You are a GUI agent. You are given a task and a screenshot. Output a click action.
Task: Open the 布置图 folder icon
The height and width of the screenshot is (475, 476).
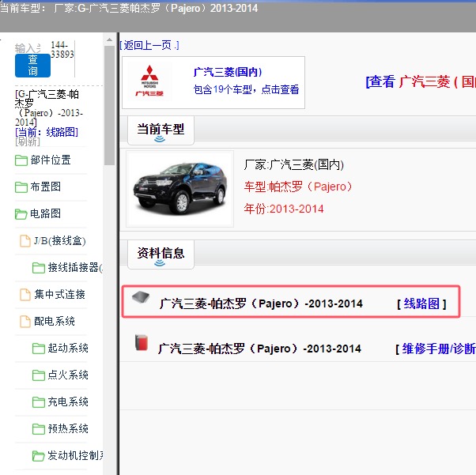tap(21, 187)
